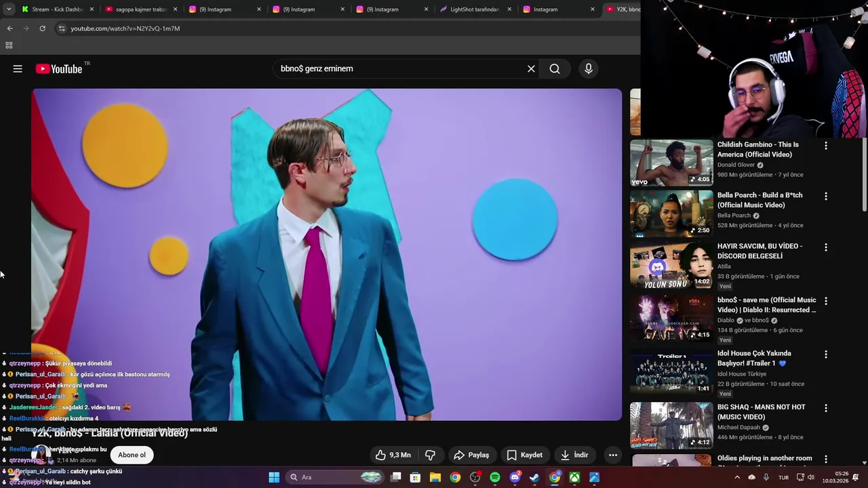Image resolution: width=868 pixels, height=488 pixels.
Task: Open options menu for Bella Poarch video
Action: [825, 197]
